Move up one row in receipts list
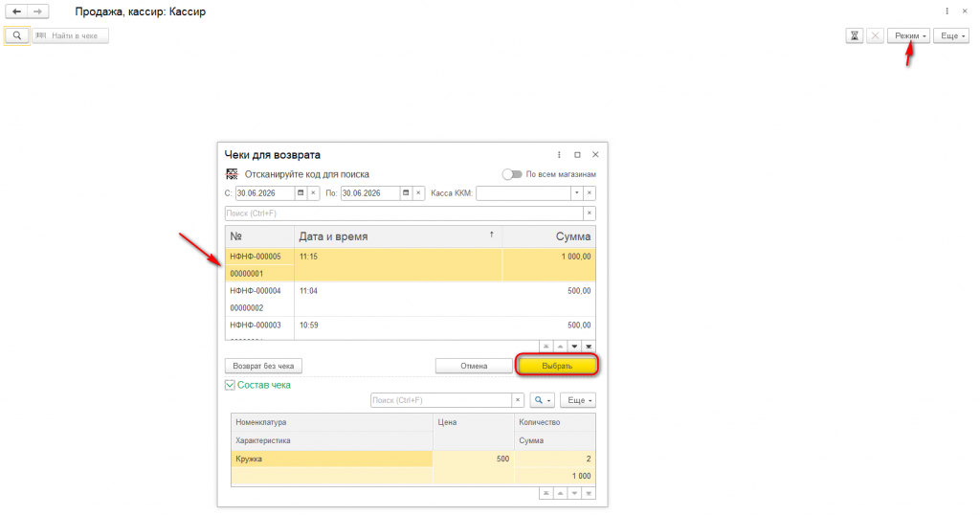 coord(560,347)
